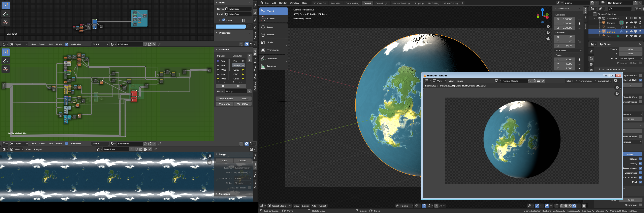644x213 pixels.
Task: Select the Cursor tool in 3D viewport
Action: point(273,19)
